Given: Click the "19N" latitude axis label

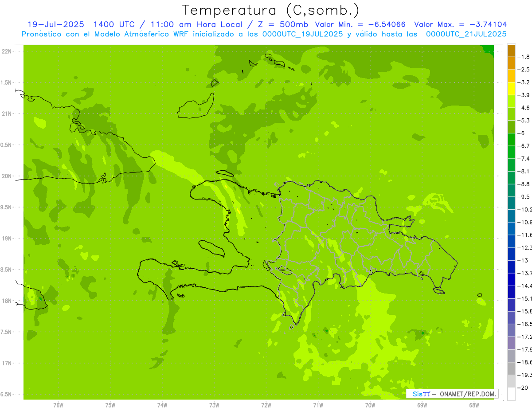Looking at the screenshot, I should [x=7, y=239].
